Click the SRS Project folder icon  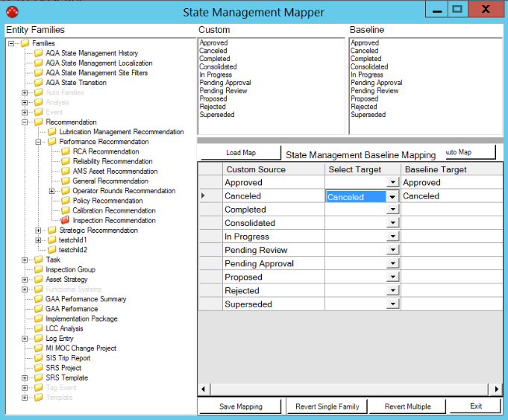pos(39,368)
